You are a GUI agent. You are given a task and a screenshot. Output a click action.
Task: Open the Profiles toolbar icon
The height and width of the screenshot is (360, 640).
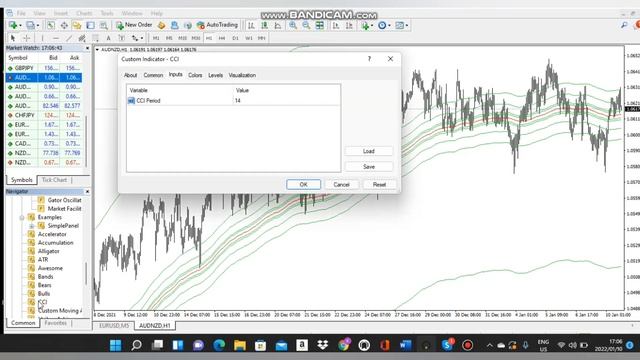[30, 25]
